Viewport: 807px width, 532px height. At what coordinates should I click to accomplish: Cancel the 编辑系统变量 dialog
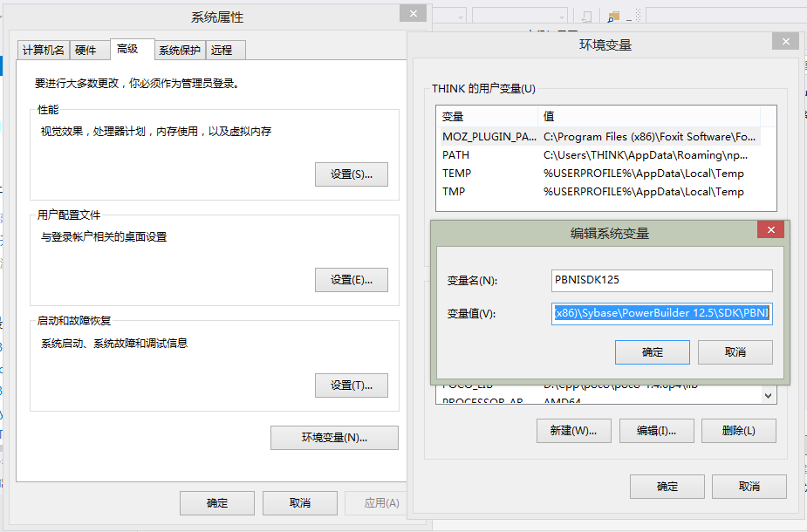click(735, 352)
